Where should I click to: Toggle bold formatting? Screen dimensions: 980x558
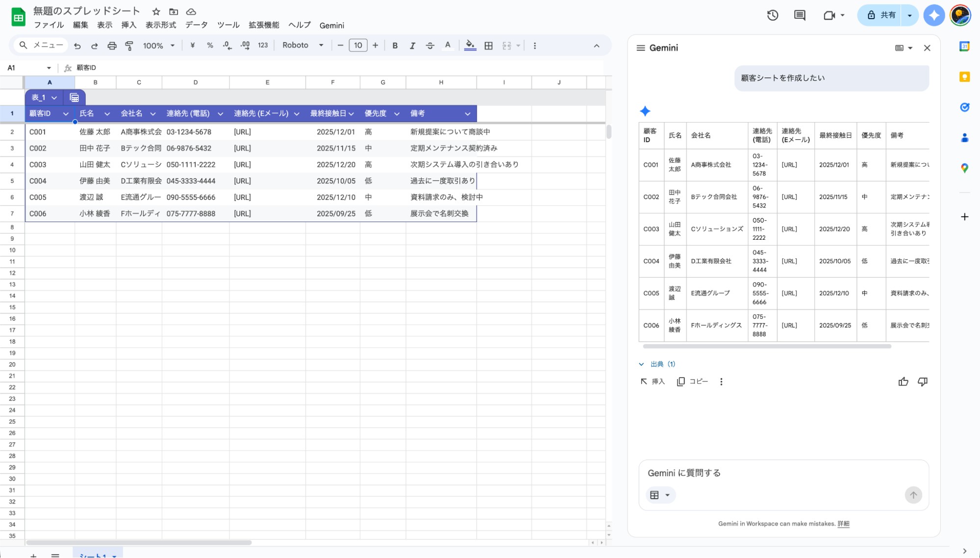coord(395,45)
